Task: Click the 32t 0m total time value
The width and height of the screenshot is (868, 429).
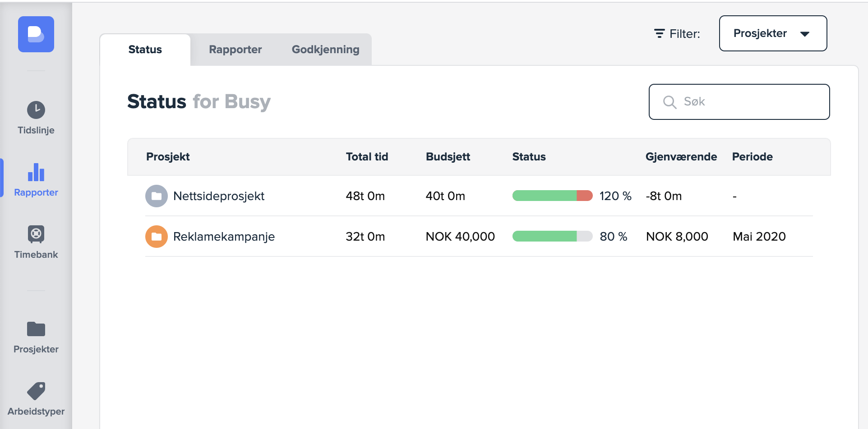Action: coord(365,237)
